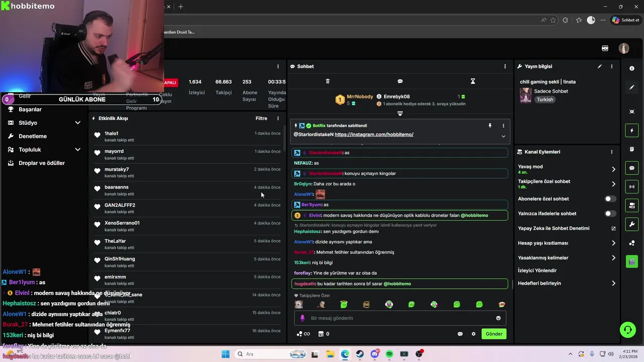Toggle Yalnızca ifadelerle sohbet switch

tap(610, 214)
